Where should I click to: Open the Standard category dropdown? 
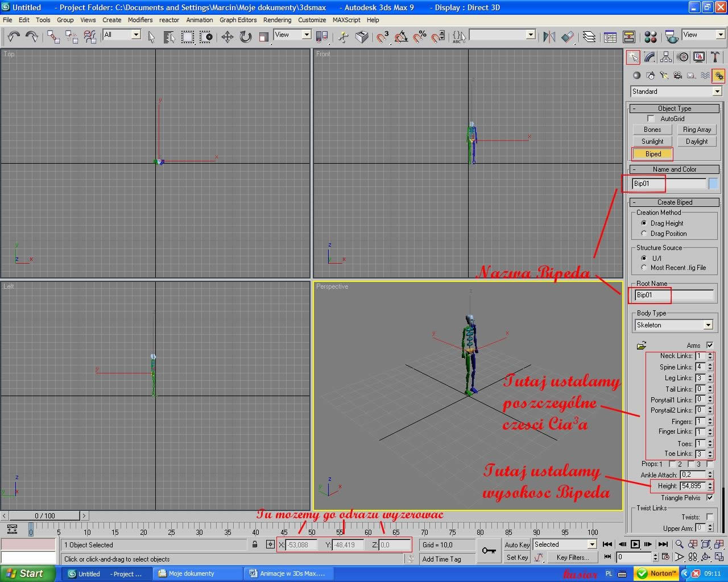(717, 92)
